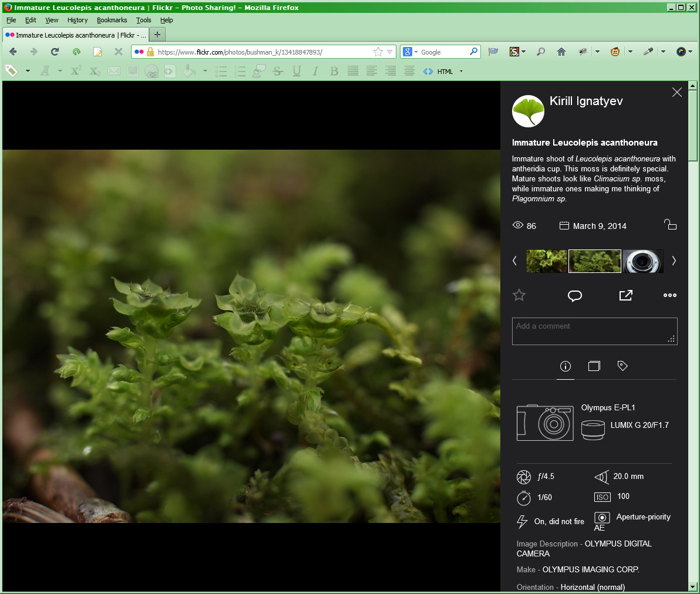The height and width of the screenshot is (594, 700).
Task: Show previous photostream thumbnails
Action: point(515,261)
